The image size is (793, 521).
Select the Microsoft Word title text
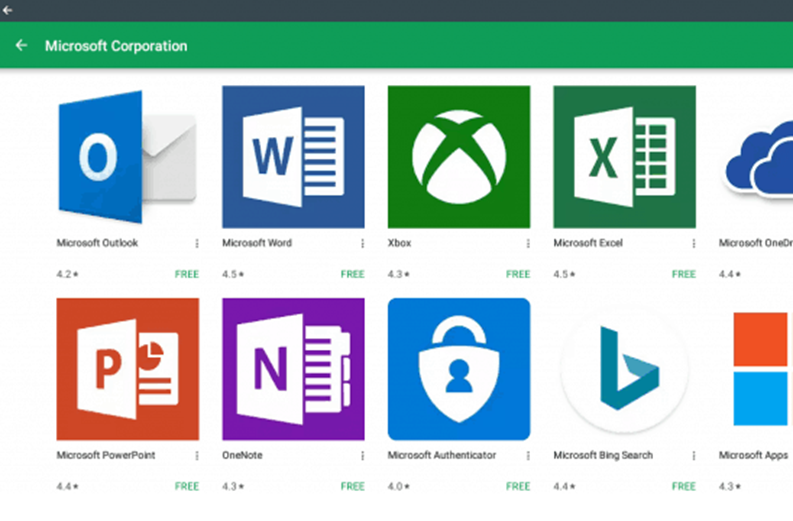tap(257, 243)
